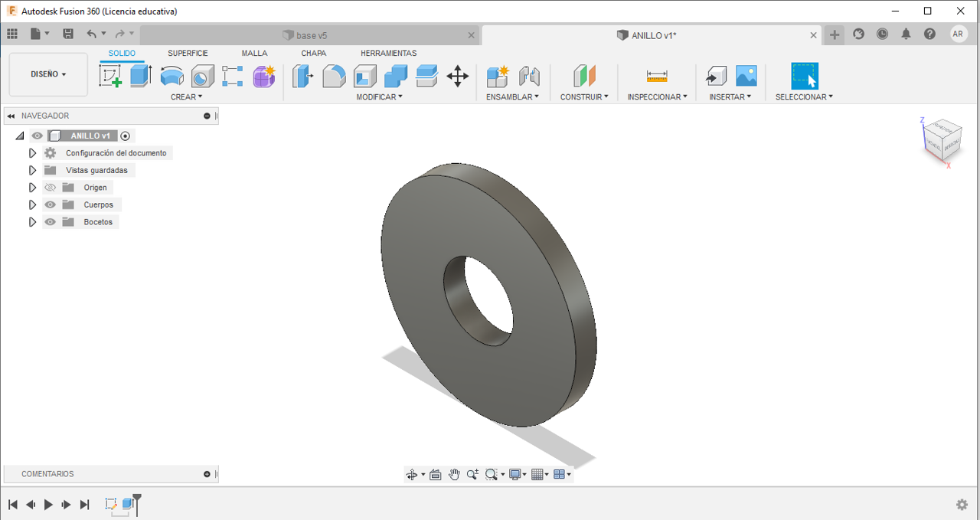Open the AR user account menu
This screenshot has width=980, height=520.
coord(958,34)
